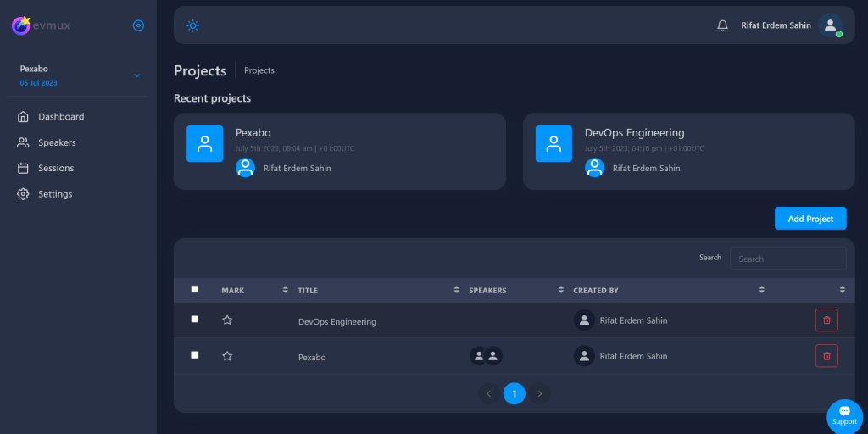Click the evmux logo icon
This screenshot has width=868, height=434.
tap(21, 25)
